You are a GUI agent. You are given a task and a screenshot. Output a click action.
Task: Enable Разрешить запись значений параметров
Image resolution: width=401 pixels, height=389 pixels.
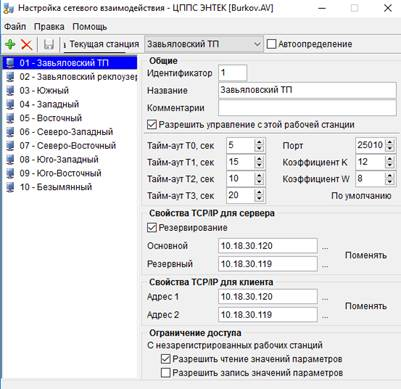pyautogui.click(x=166, y=373)
